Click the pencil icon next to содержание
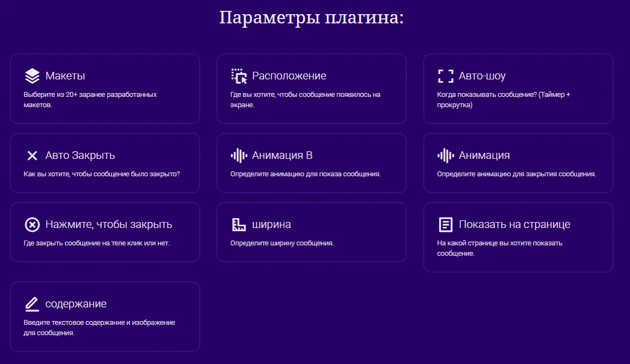Image resolution: width=630 pixels, height=364 pixels. (x=32, y=304)
